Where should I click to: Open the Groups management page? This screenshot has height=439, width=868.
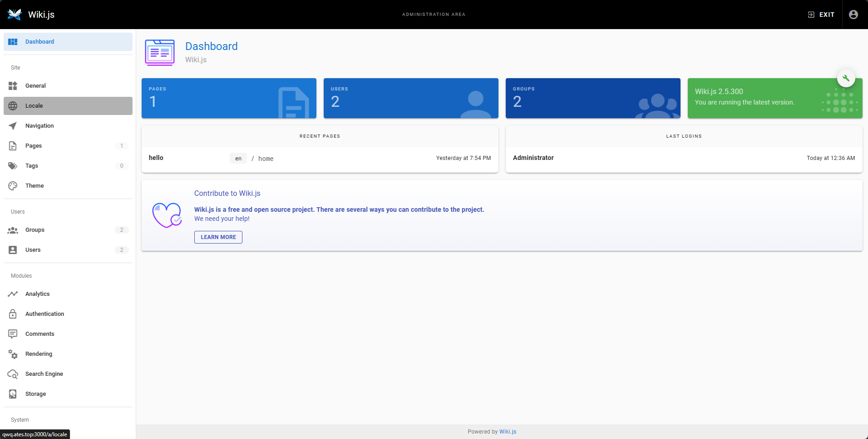pos(68,230)
